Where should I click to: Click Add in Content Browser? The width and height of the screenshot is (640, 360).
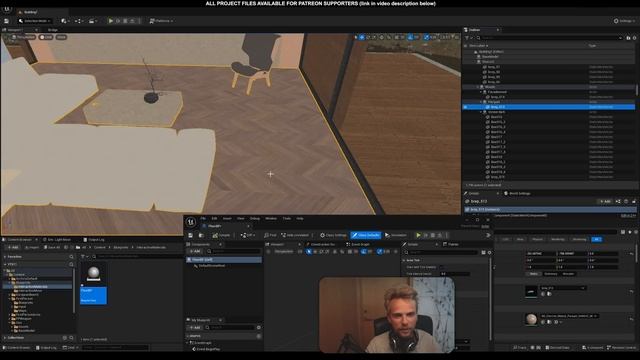(x=12, y=247)
